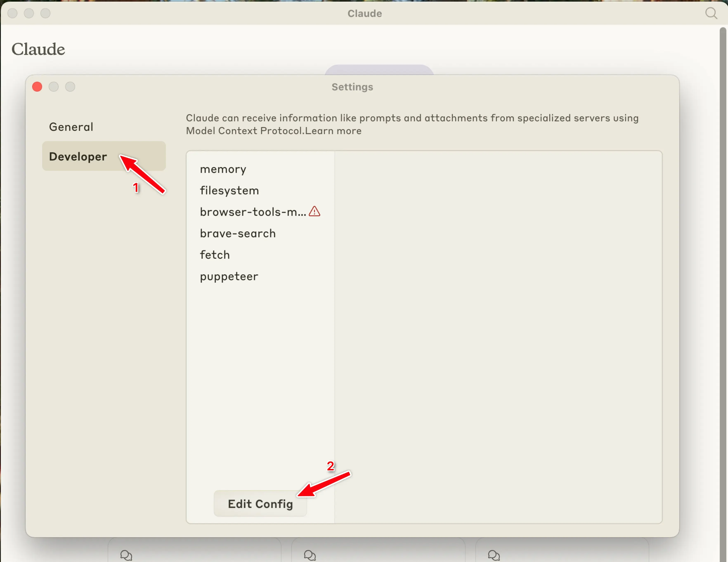
Task: Click the Claude logo heading
Action: (x=38, y=49)
